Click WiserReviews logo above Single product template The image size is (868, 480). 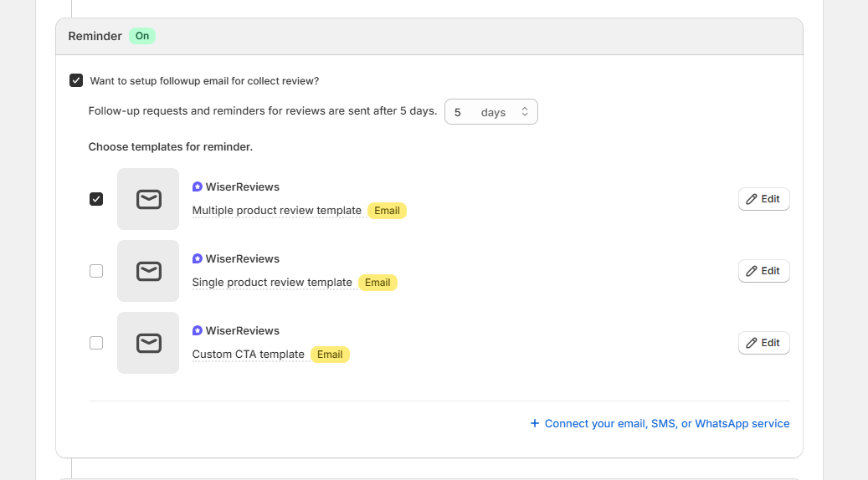[x=198, y=259]
